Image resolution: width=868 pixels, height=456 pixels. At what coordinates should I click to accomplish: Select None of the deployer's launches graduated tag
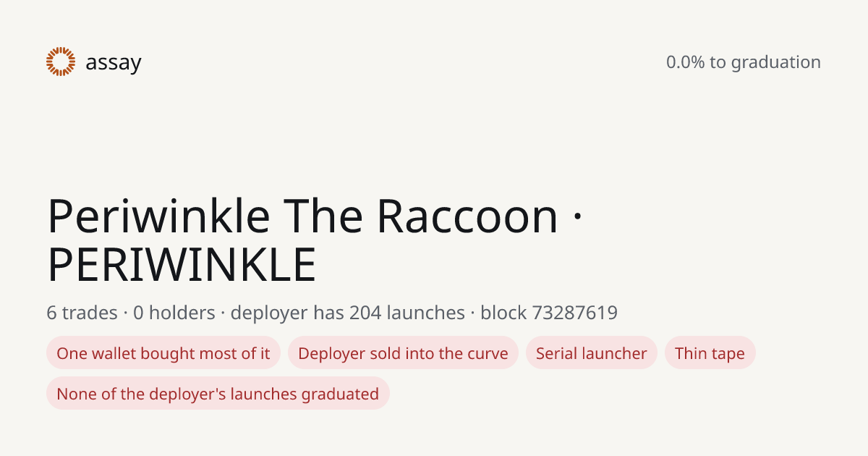(218, 394)
